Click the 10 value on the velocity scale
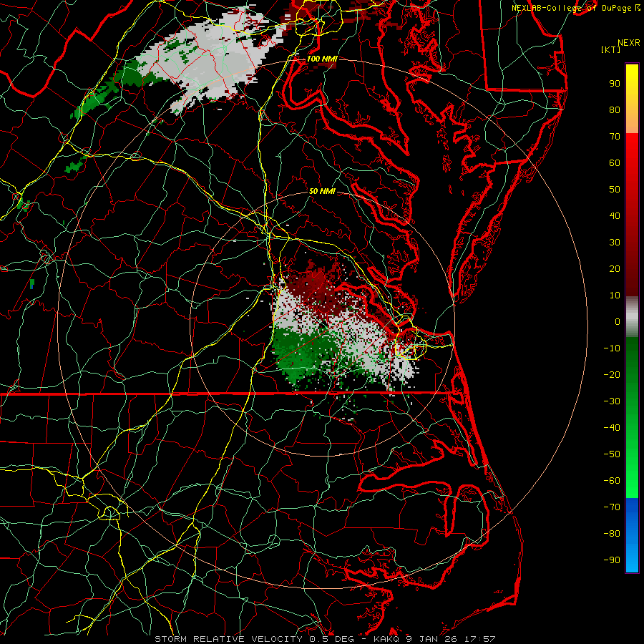This screenshot has height=644, width=644. 615,296
